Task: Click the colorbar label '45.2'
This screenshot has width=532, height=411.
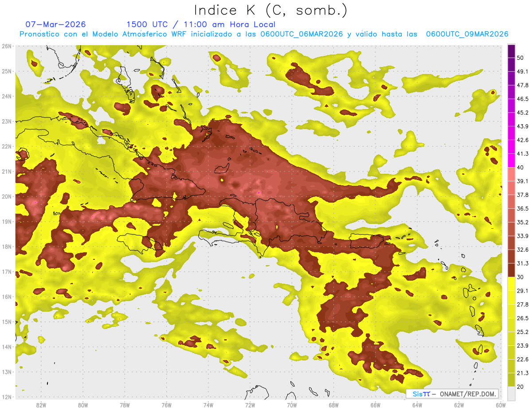Action: click(523, 113)
